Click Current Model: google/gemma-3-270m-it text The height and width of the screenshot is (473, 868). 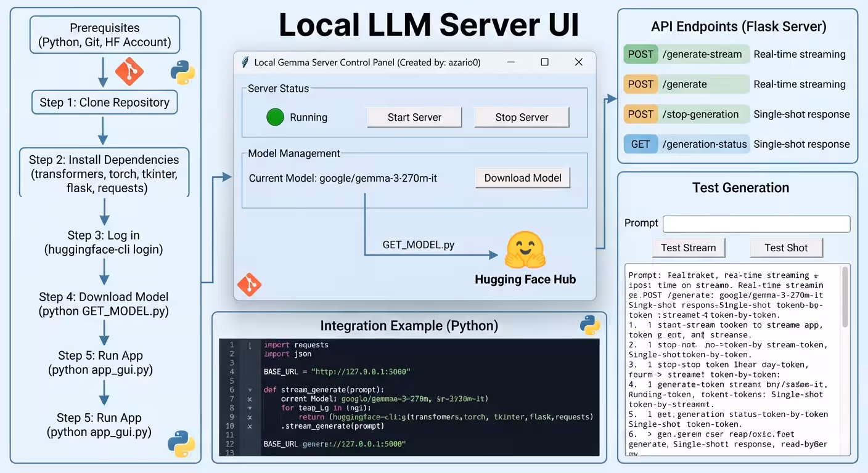(343, 179)
